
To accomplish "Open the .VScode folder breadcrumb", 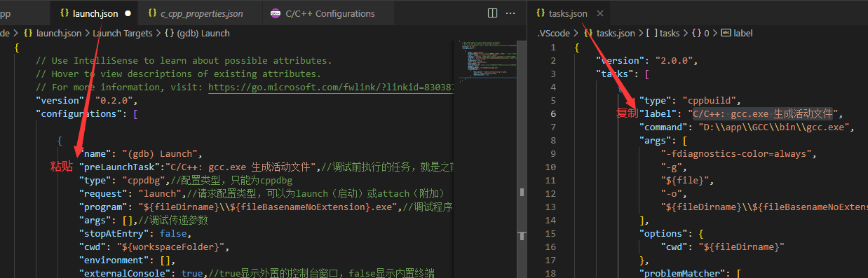I will coord(555,33).
